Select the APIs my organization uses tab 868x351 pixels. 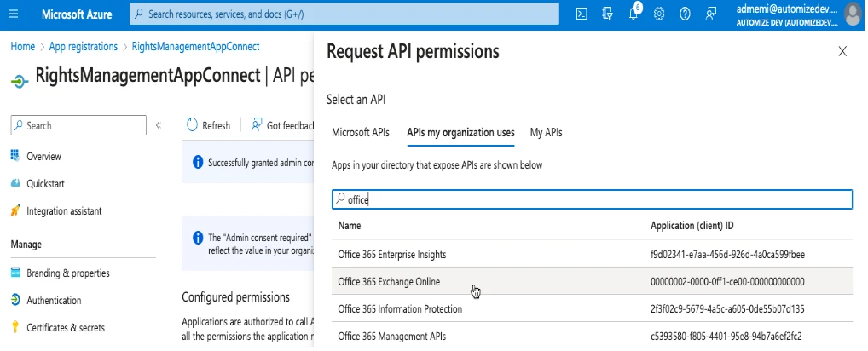pos(460,132)
